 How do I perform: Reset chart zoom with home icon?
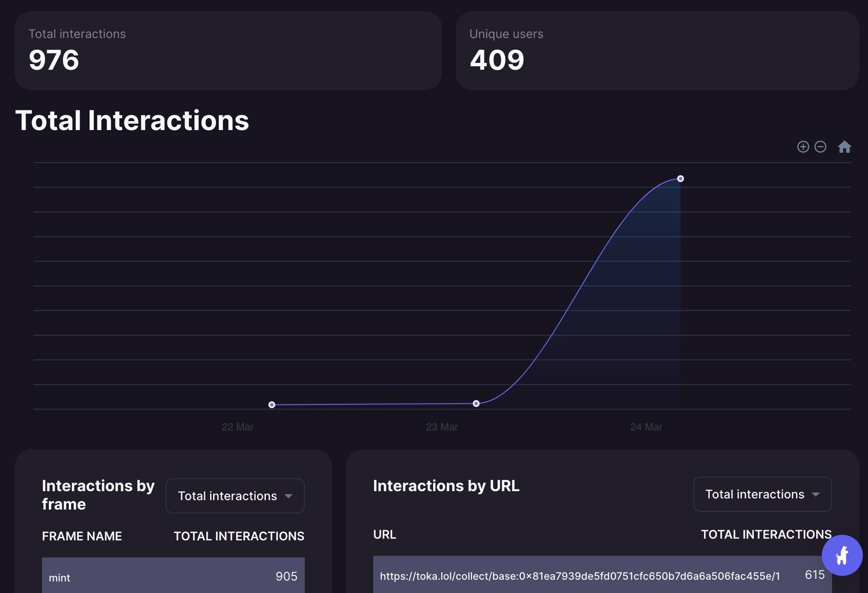coord(844,147)
